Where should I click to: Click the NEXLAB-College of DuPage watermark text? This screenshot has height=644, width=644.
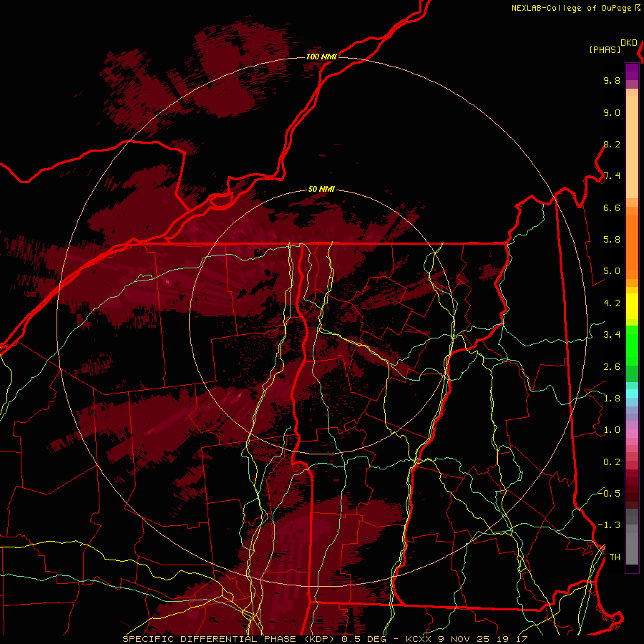click(x=571, y=8)
